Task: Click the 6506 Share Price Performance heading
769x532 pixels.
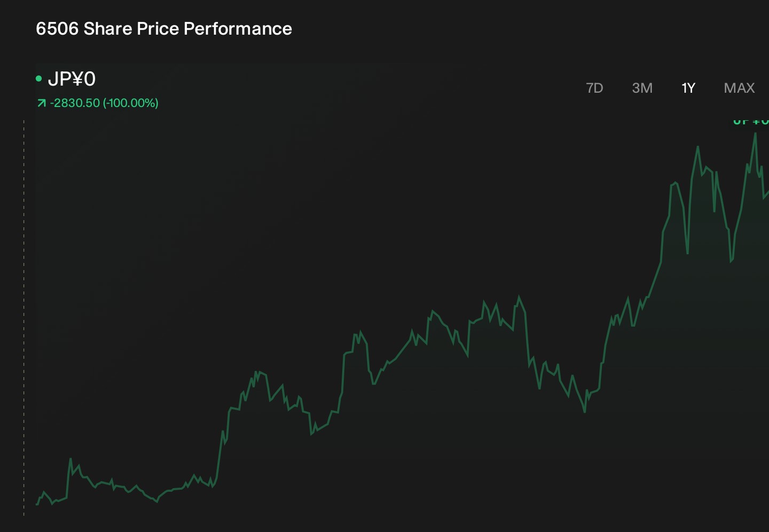Action: pos(164,29)
